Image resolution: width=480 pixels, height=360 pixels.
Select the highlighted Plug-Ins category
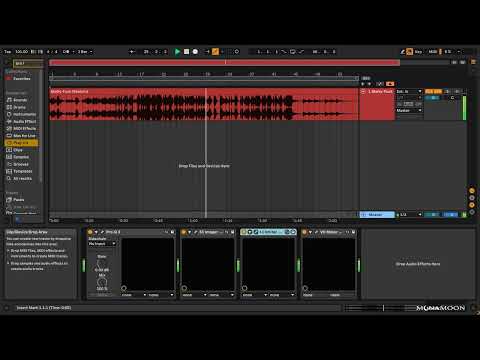[x=22, y=143]
